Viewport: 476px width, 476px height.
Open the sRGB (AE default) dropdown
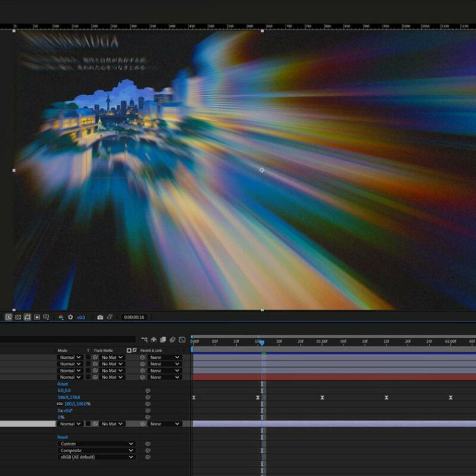click(96, 457)
